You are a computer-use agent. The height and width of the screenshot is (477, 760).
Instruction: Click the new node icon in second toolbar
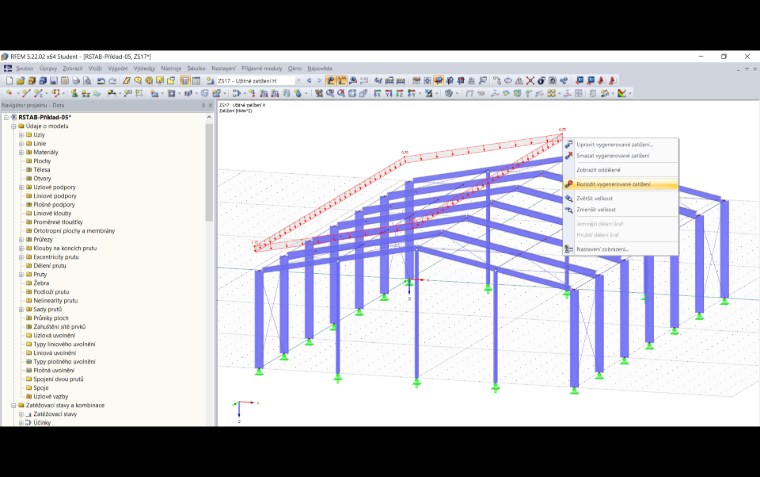pos(9,93)
